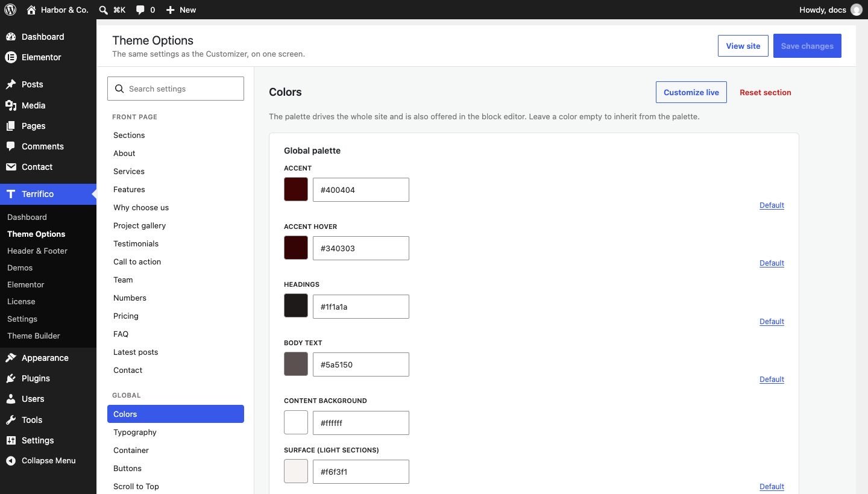Click the plus New icon
The height and width of the screenshot is (494, 868).
(x=171, y=10)
